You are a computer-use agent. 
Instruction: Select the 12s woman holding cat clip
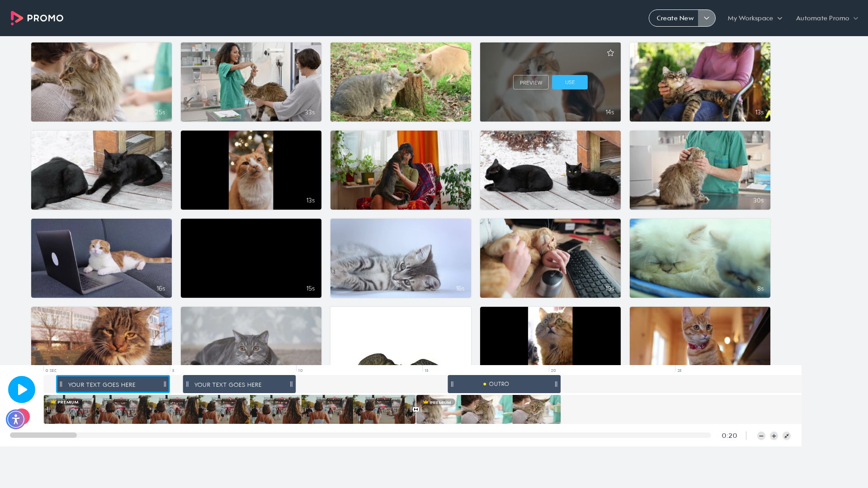pos(401,170)
